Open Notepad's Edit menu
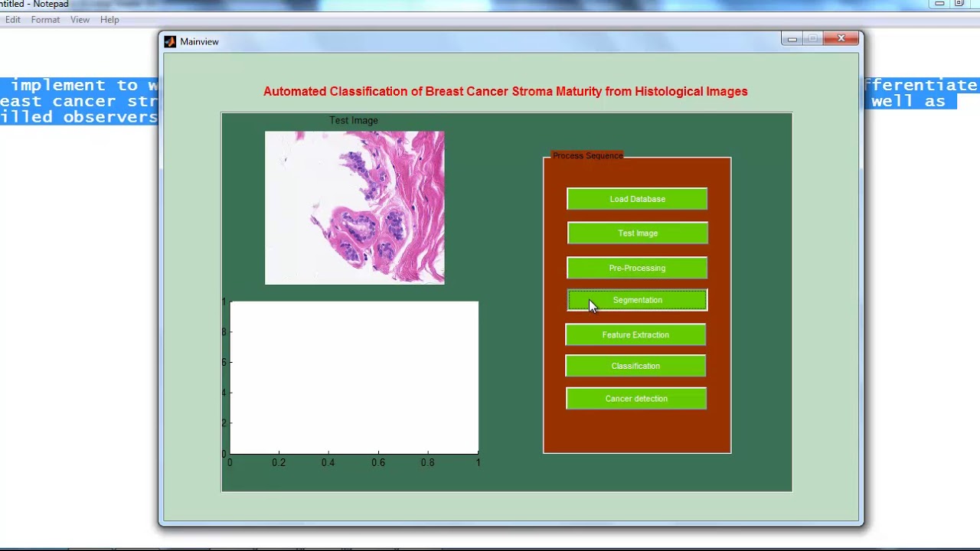This screenshot has width=980, height=551. coord(13,20)
